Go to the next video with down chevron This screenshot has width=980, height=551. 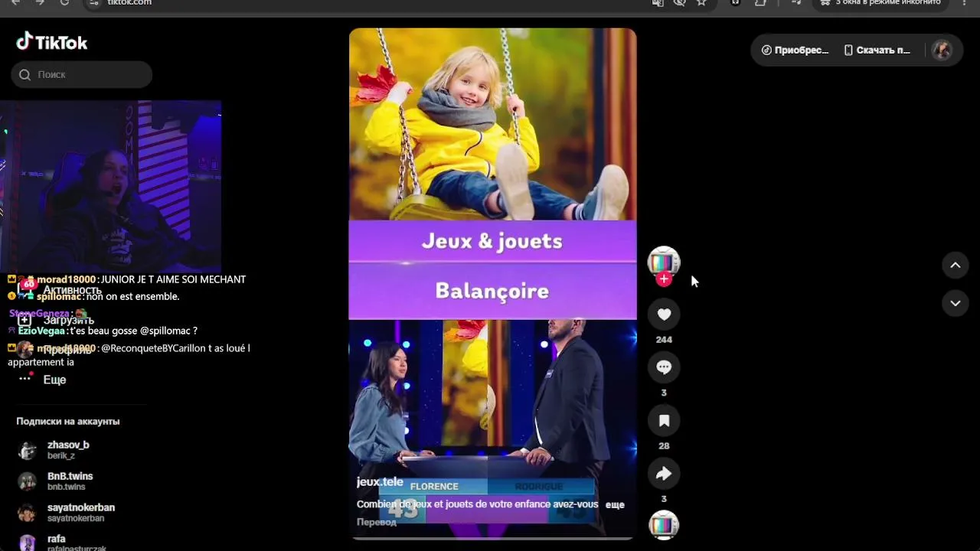[955, 303]
